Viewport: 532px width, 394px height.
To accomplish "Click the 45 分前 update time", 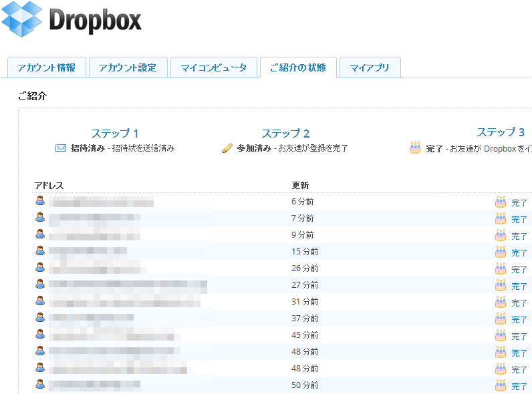I will click(x=305, y=335).
